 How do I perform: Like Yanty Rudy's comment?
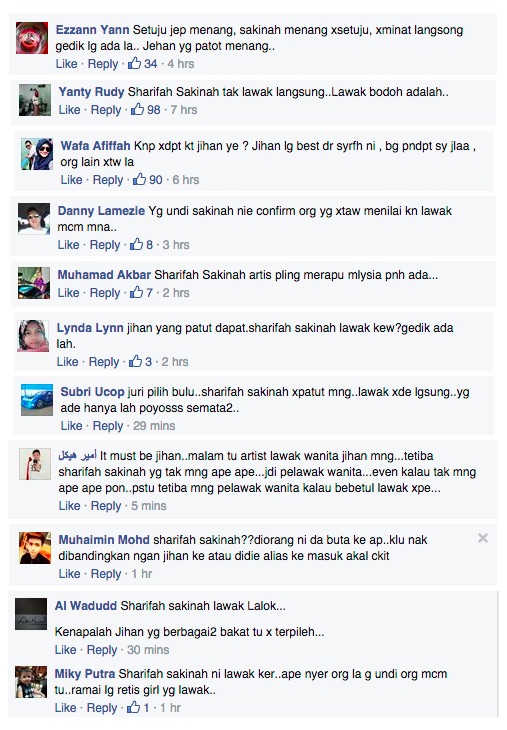(69, 110)
